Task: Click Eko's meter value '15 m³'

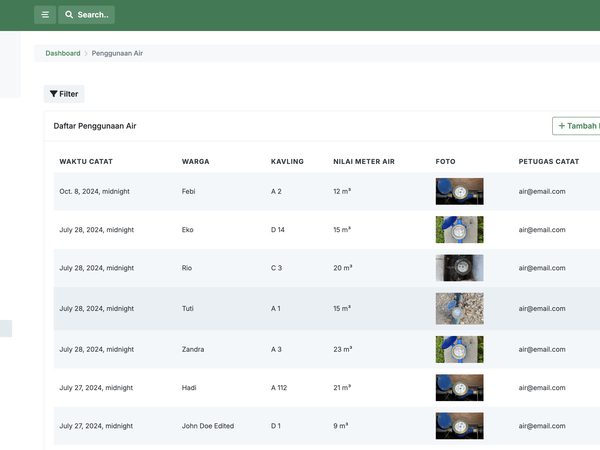Action: pyautogui.click(x=342, y=230)
